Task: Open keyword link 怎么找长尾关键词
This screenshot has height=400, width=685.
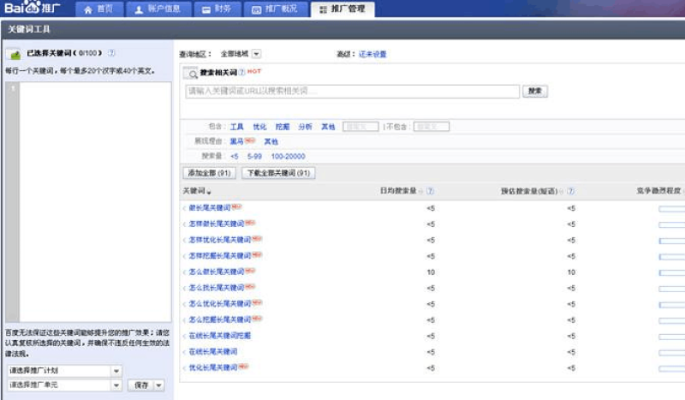Action: click(216, 288)
